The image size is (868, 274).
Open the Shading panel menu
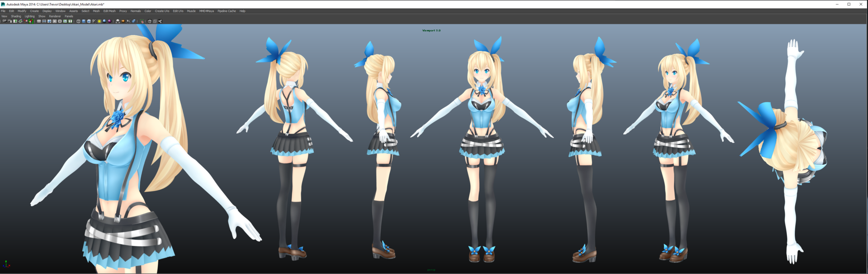pyautogui.click(x=16, y=16)
